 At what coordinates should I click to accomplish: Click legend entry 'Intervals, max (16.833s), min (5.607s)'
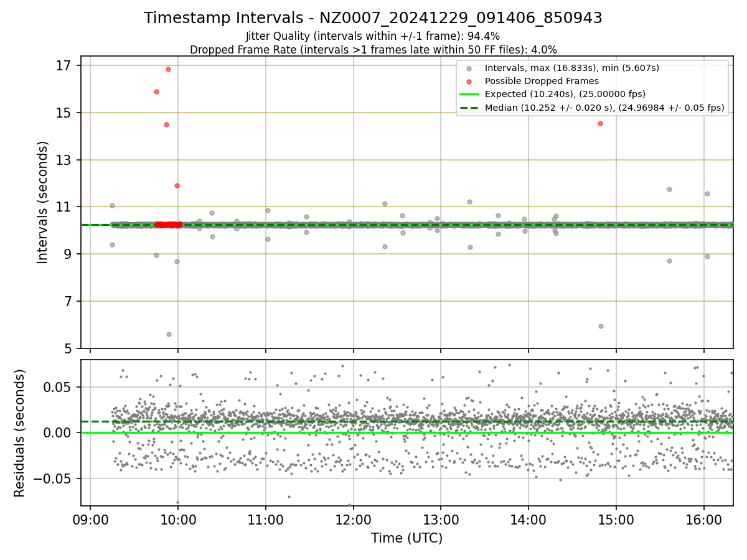coord(571,68)
